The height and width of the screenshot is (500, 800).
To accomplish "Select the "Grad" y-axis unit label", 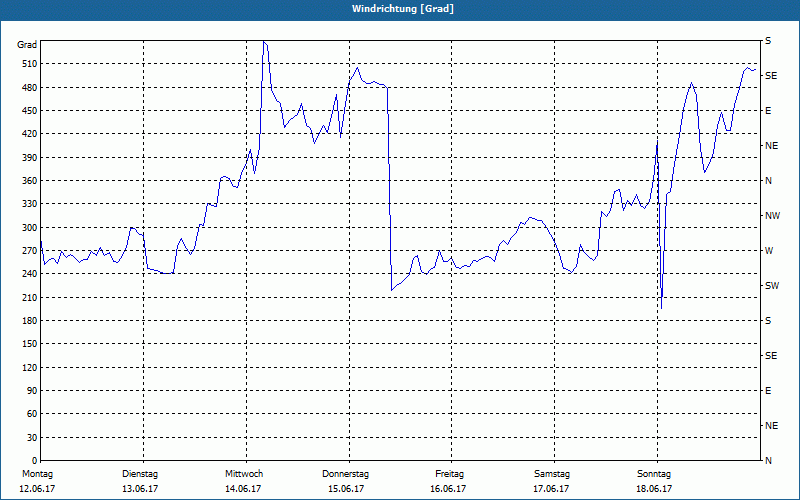I will [x=27, y=45].
